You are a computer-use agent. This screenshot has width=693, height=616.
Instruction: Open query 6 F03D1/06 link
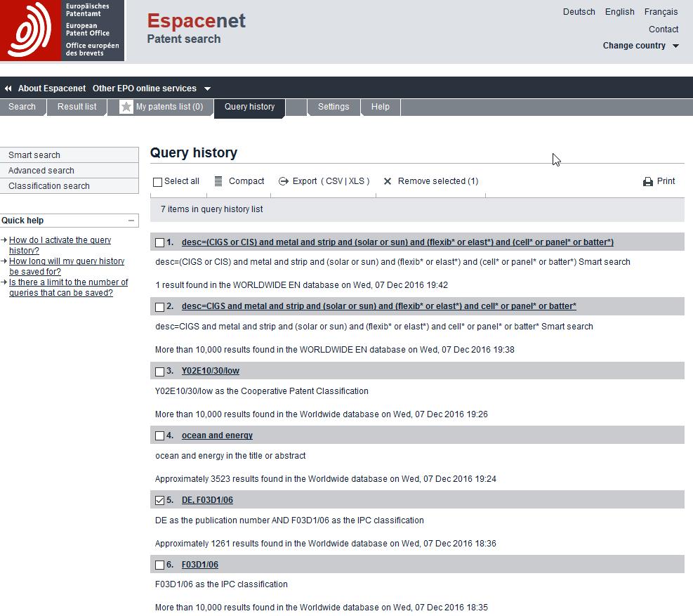coord(200,565)
